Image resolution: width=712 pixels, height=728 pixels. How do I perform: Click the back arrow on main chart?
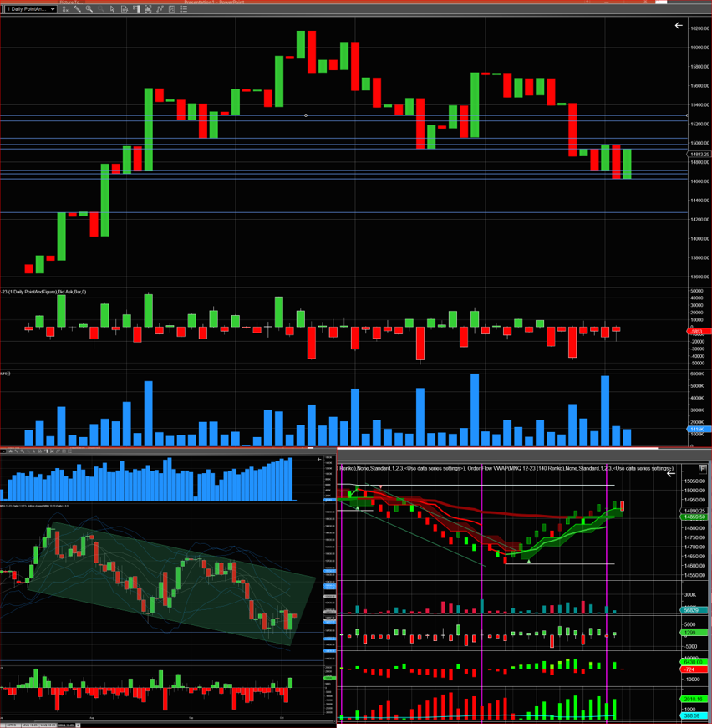coord(679,26)
